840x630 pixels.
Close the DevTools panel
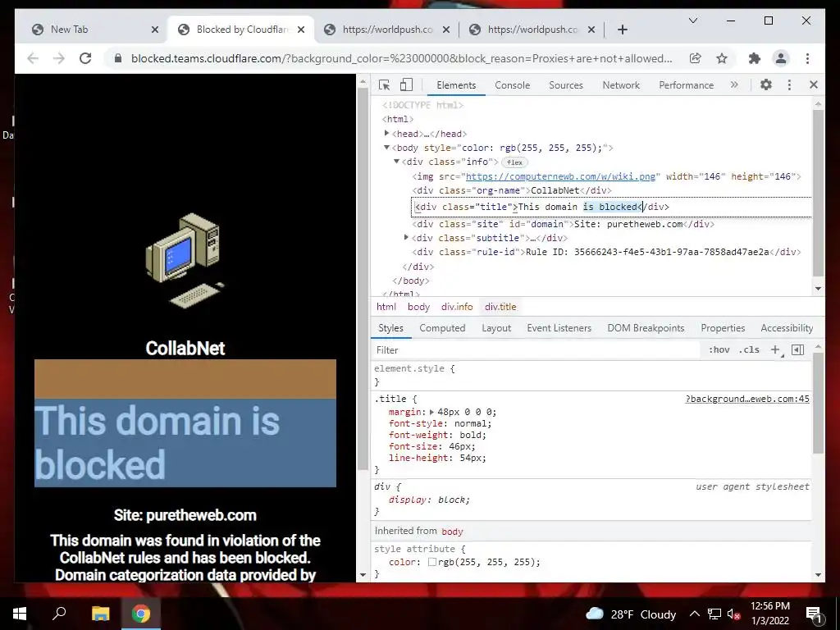point(813,84)
